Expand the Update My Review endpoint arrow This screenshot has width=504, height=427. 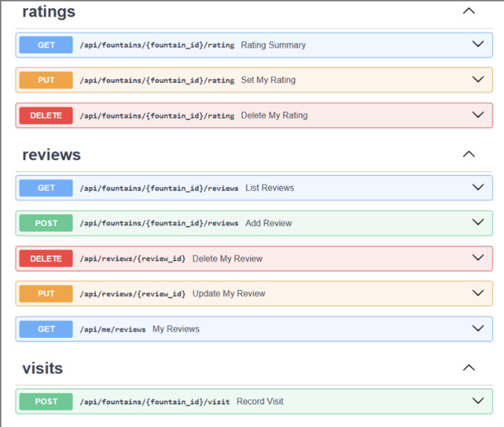[x=478, y=293]
